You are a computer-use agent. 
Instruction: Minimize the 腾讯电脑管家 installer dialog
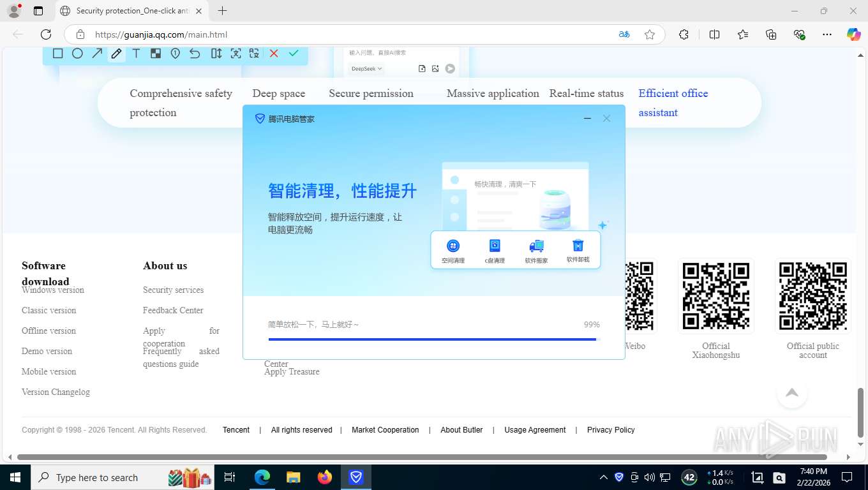click(x=587, y=118)
